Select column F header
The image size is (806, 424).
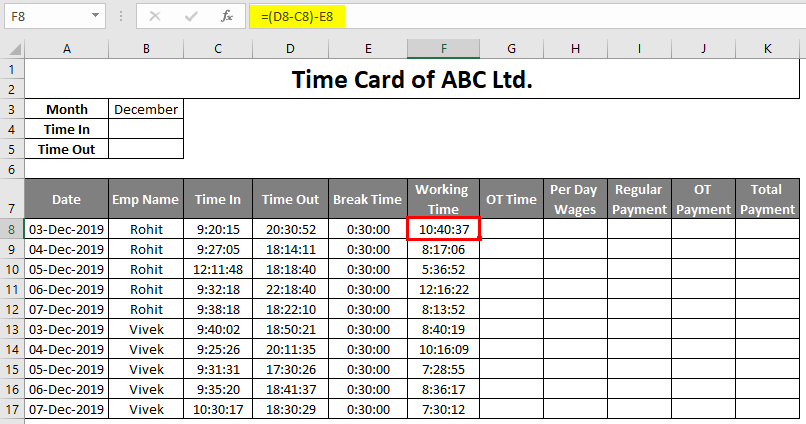tap(443, 49)
